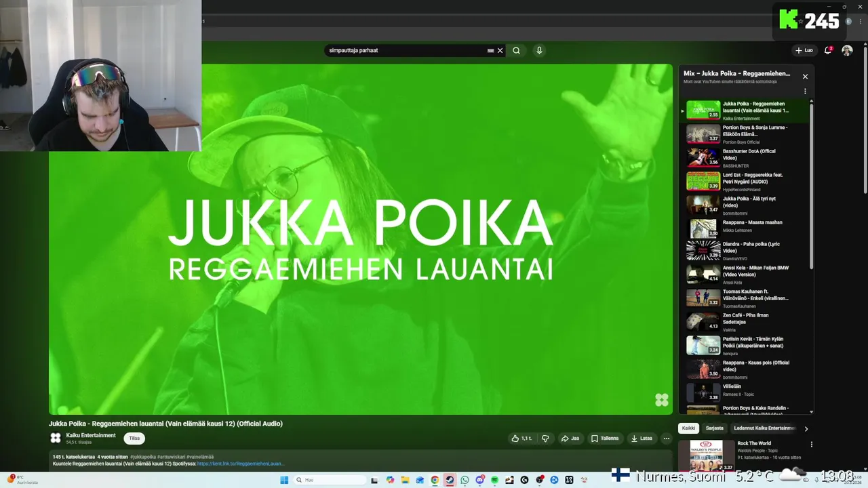This screenshot has width=868, height=488.
Task: Open File Explorer from the taskbar
Action: point(405,480)
